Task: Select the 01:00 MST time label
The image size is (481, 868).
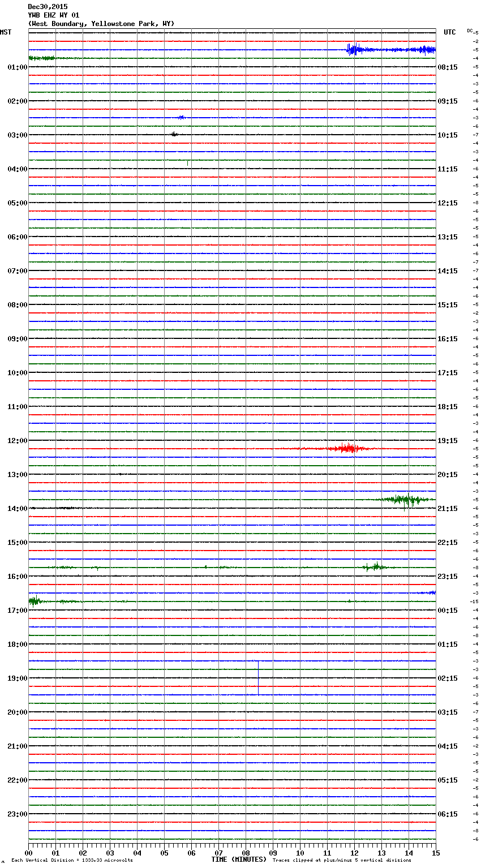Action: click(18, 67)
